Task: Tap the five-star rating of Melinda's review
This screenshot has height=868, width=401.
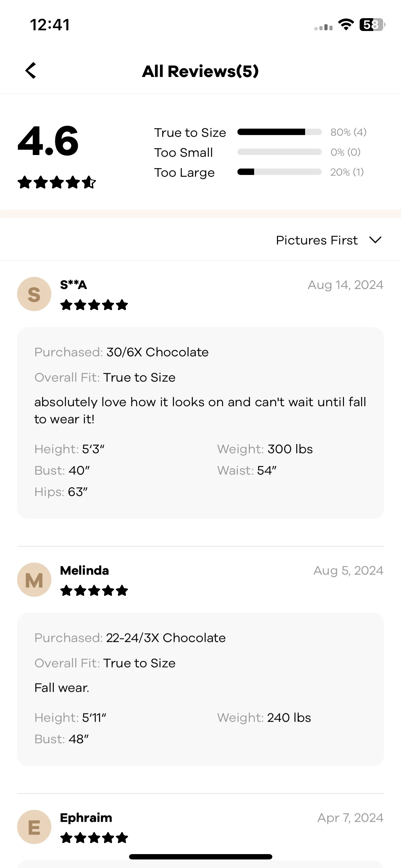Action: 94,591
